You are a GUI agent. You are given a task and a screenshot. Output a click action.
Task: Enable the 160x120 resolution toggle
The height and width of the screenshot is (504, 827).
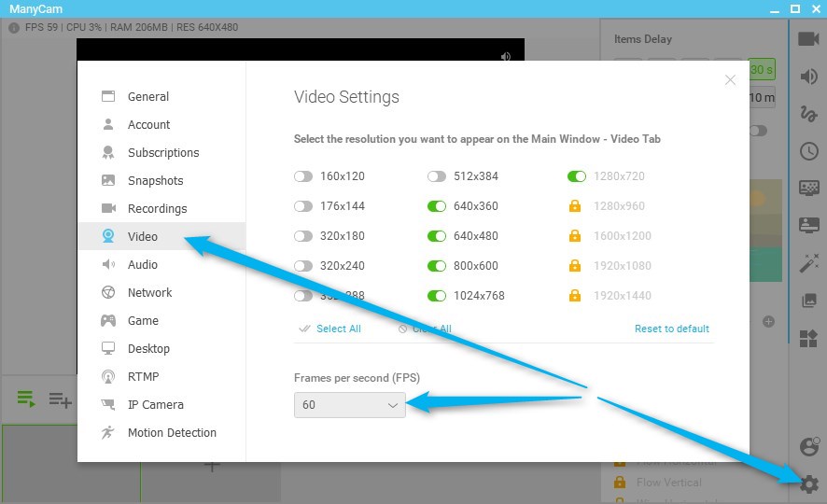[x=303, y=176]
